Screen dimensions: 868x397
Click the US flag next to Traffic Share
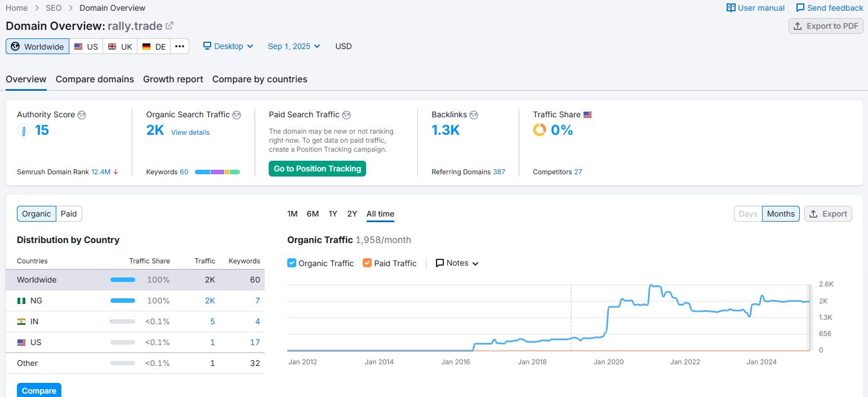587,115
